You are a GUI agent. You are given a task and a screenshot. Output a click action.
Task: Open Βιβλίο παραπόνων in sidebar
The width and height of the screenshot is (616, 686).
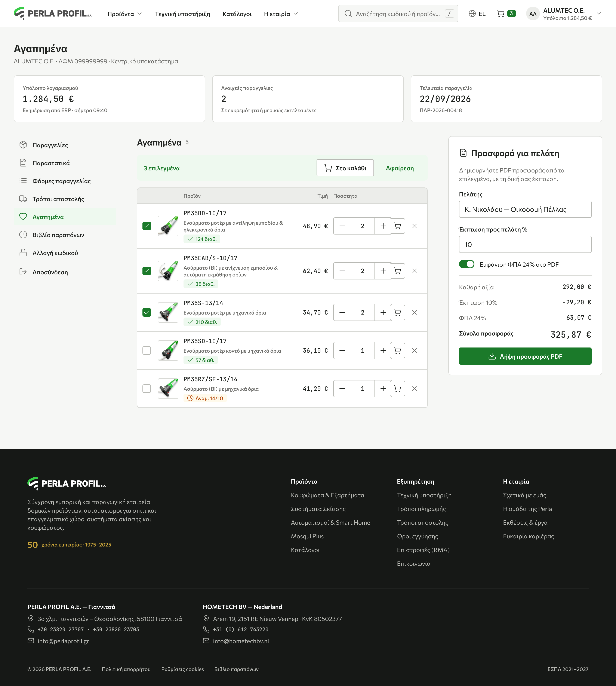65,235
